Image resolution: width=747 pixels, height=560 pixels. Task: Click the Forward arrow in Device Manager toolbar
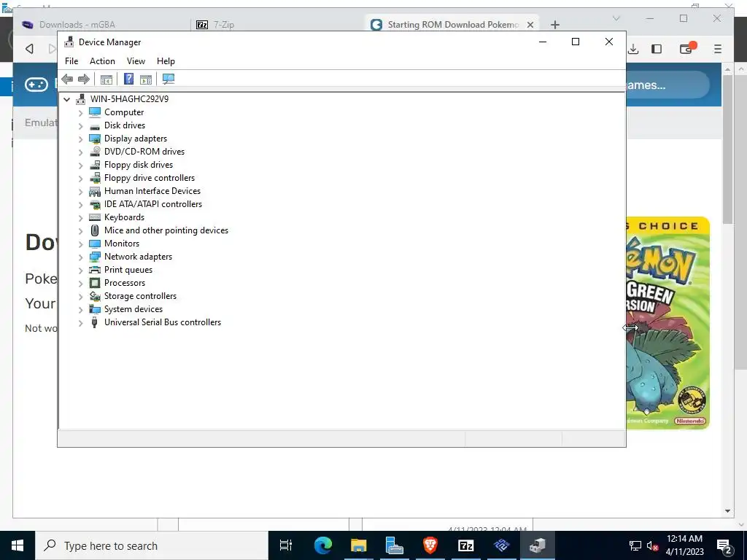pyautogui.click(x=84, y=79)
